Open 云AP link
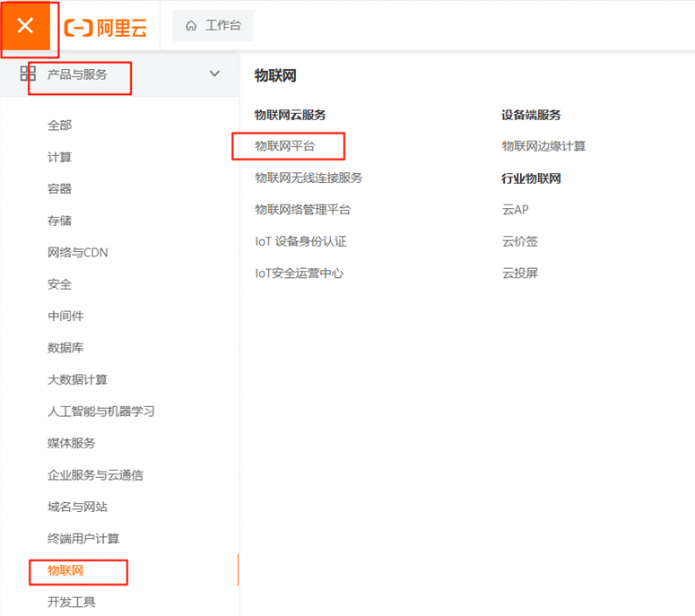The width and height of the screenshot is (695, 616). click(515, 210)
